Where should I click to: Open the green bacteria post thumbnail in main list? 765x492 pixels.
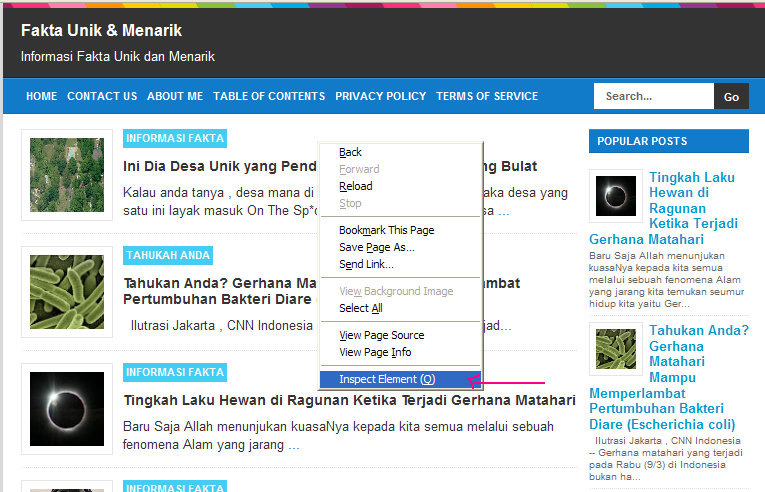coord(67,292)
